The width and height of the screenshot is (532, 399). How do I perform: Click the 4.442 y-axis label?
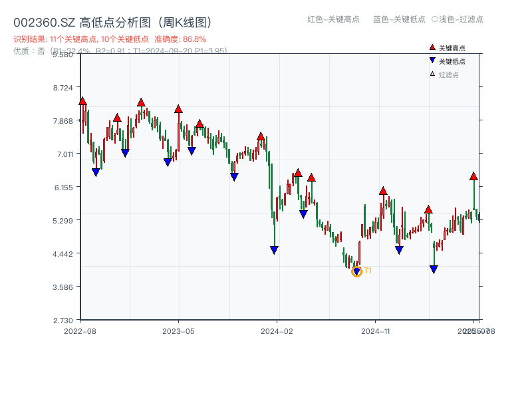(x=63, y=254)
